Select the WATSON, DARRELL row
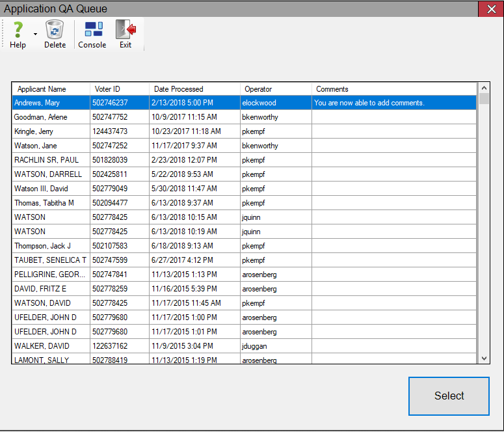The image size is (504, 432). tap(244, 174)
